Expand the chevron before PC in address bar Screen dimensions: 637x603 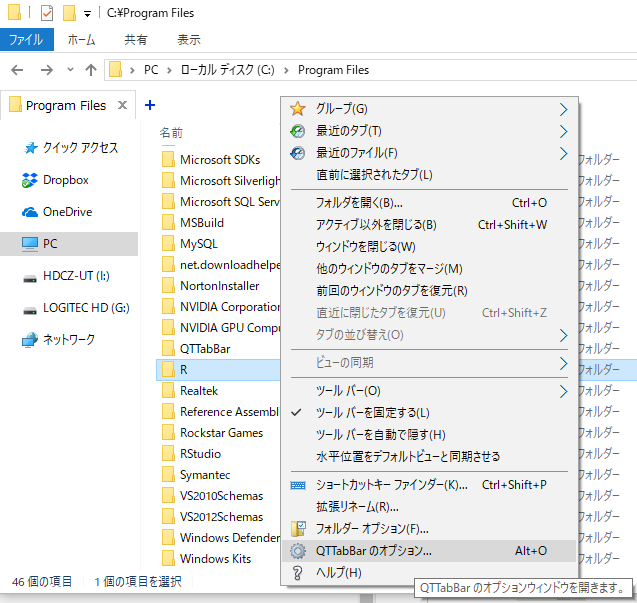click(132, 70)
